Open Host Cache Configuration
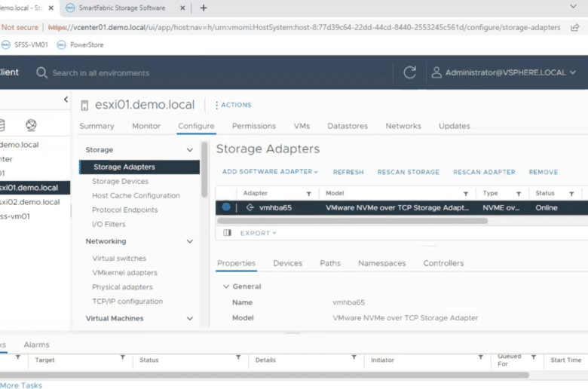Screen dimensions: 588x389 [x=136, y=195]
